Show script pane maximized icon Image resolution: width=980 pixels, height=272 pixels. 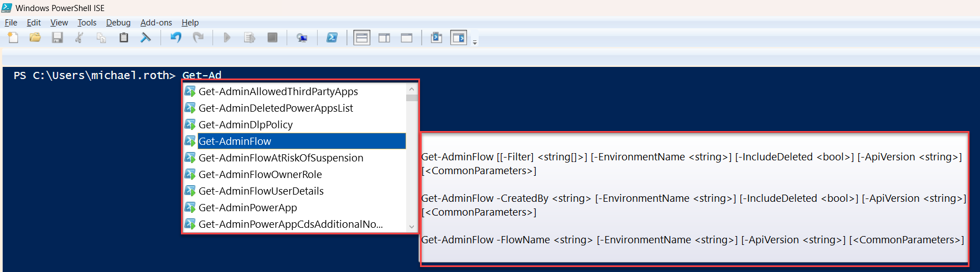pyautogui.click(x=407, y=38)
